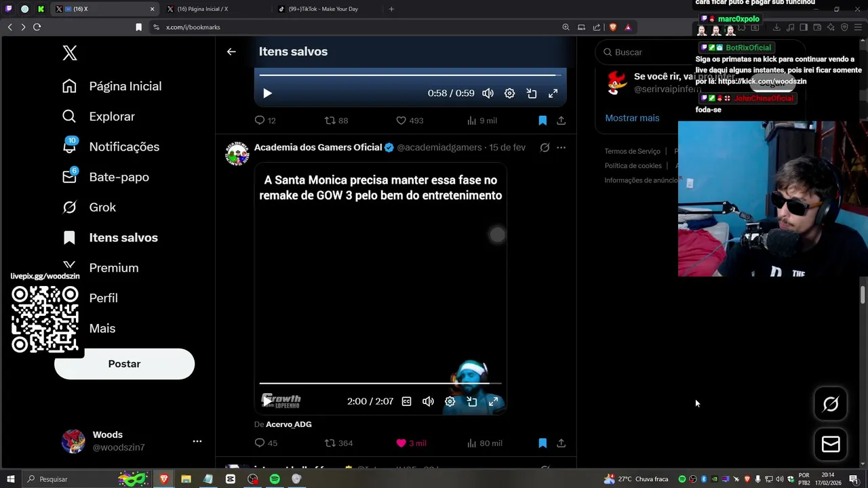This screenshot has height=488, width=868.
Task: Ask Grok about the Academia dos Gamers post
Action: [x=545, y=147]
